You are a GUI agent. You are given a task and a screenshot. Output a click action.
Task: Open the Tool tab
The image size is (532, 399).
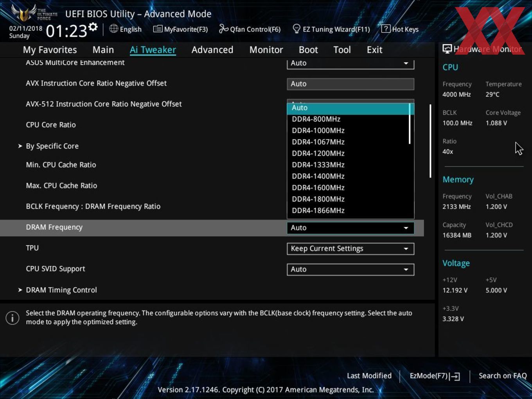(x=342, y=50)
